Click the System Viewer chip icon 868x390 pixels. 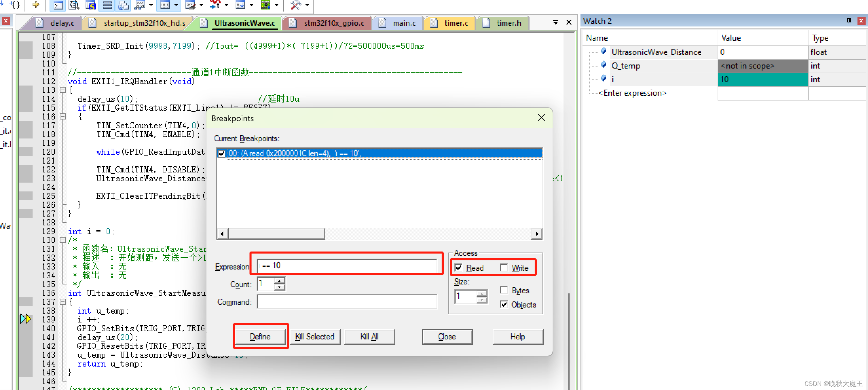tap(265, 5)
